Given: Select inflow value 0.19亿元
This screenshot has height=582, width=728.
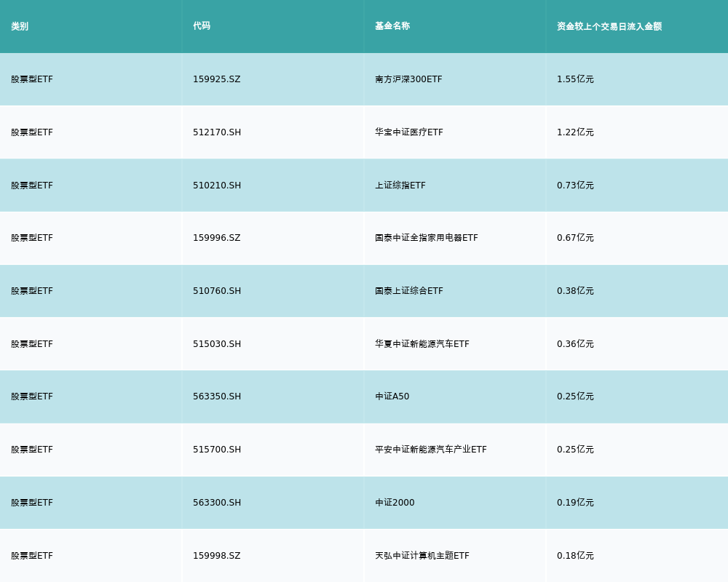Looking at the screenshot, I should 575,503.
